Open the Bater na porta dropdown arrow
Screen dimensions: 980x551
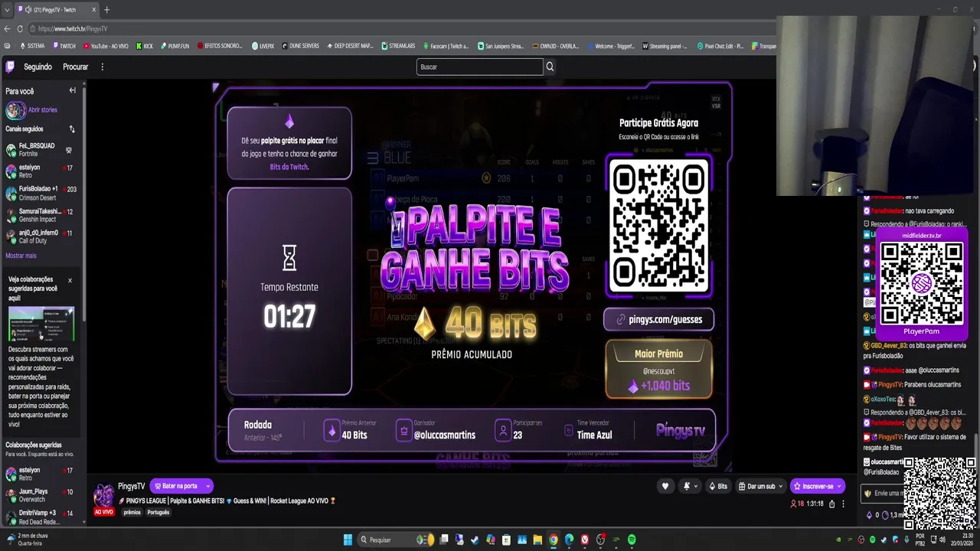point(207,486)
